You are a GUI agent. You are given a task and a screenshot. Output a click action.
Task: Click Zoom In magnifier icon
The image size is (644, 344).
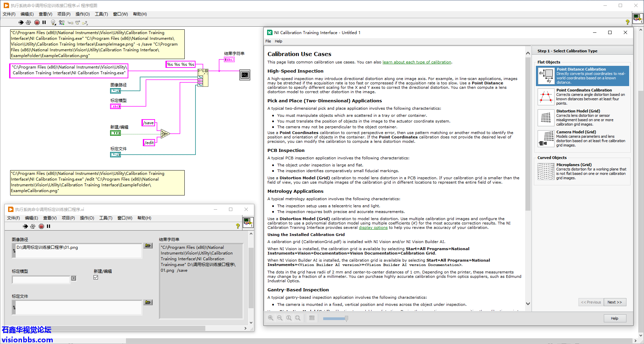271,318
